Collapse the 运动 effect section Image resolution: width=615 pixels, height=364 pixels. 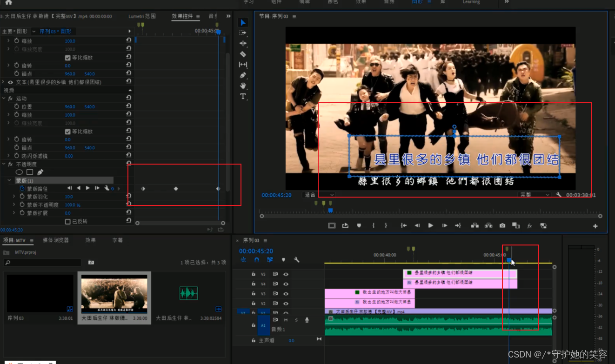click(x=4, y=99)
